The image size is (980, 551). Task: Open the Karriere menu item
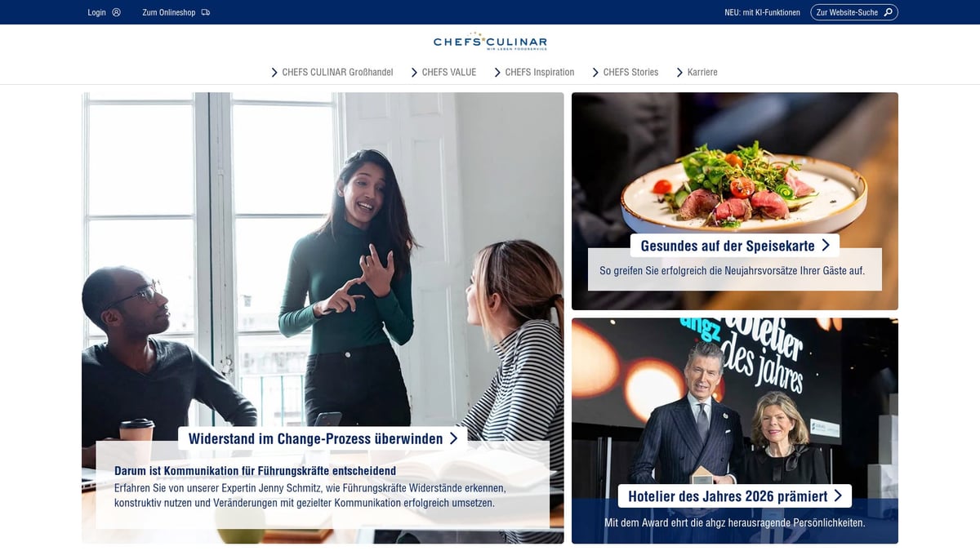pyautogui.click(x=702, y=72)
